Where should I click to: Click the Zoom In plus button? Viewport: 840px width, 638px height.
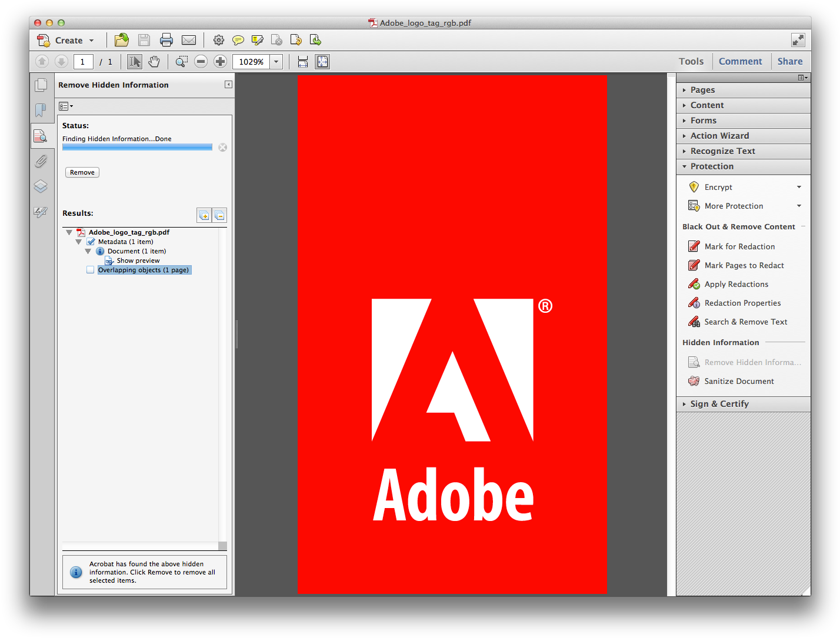click(221, 62)
